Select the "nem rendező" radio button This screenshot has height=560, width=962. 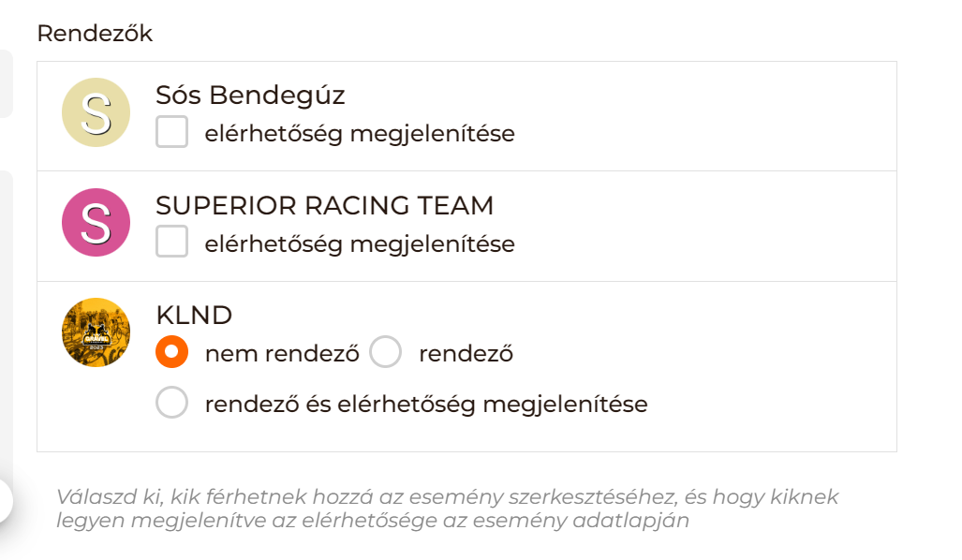[172, 353]
